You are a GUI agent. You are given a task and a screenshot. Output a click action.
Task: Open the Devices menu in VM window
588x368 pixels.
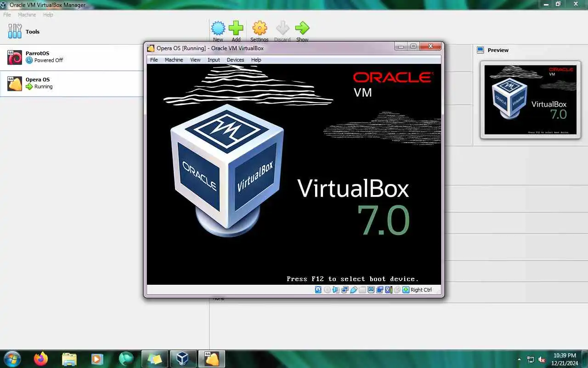tap(236, 60)
